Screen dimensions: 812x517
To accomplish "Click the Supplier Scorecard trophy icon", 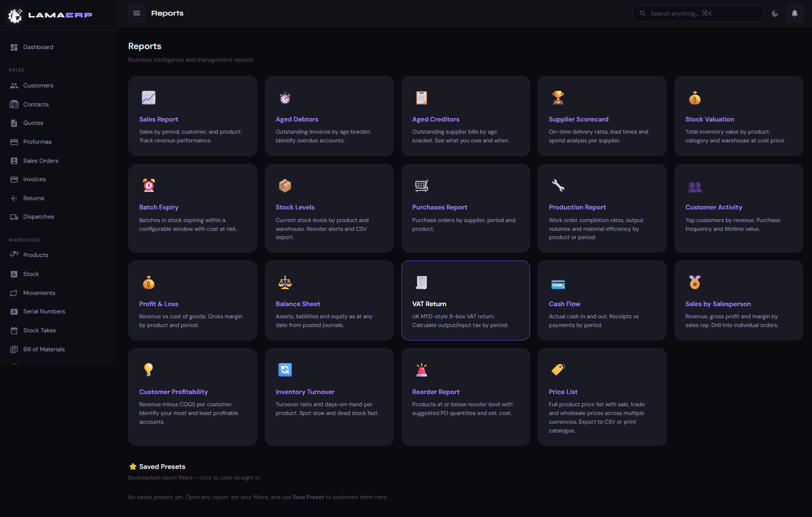I will (x=558, y=98).
